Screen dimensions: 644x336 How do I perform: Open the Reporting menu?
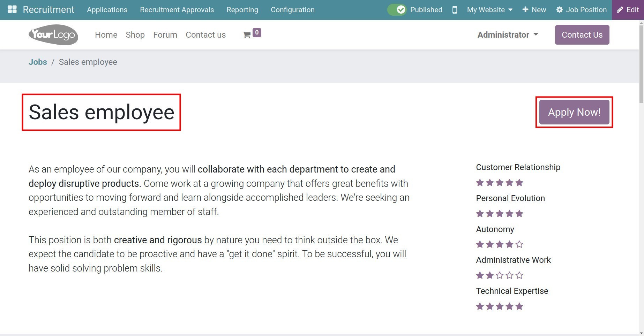click(x=242, y=10)
